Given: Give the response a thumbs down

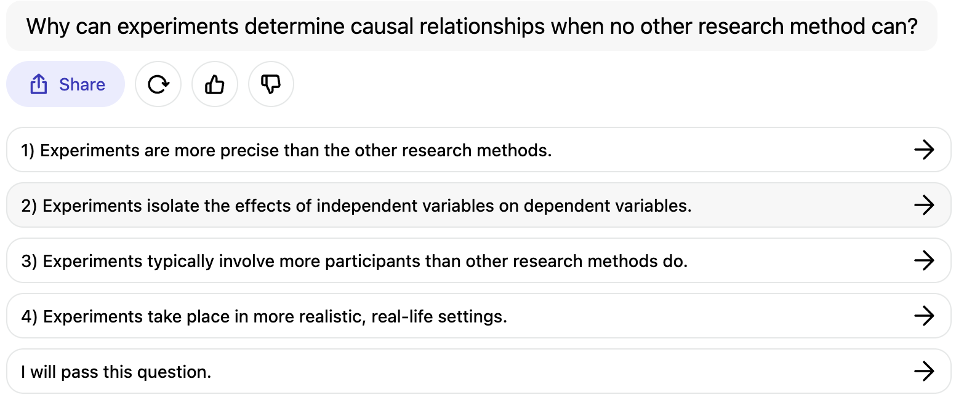Looking at the screenshot, I should tap(271, 84).
